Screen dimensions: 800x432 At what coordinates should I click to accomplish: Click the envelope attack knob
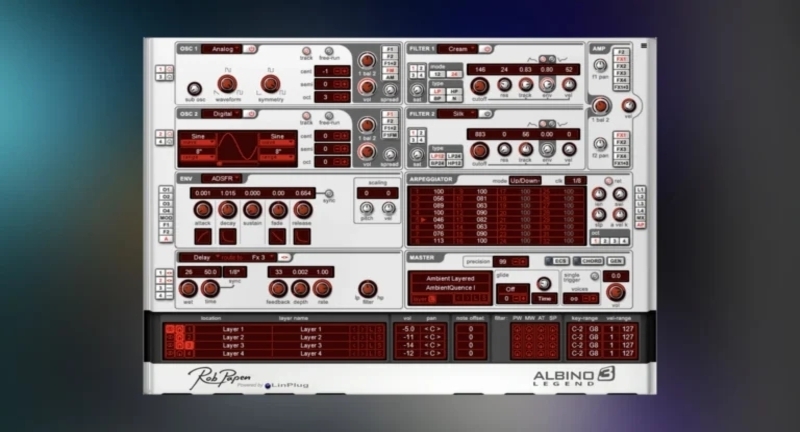coord(203,210)
